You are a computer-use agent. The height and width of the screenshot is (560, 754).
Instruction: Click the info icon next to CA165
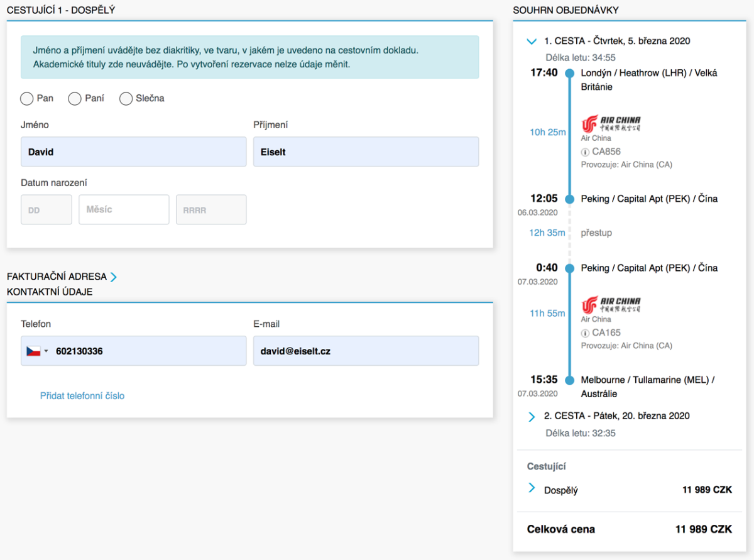click(585, 333)
